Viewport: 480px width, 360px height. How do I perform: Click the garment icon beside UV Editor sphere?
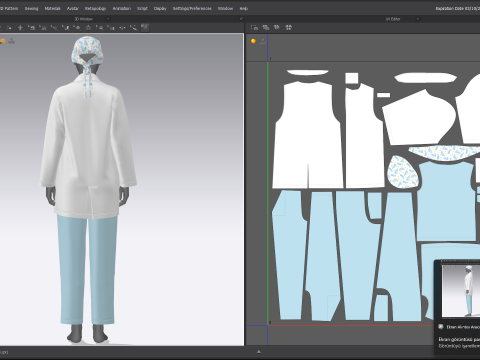point(263,41)
